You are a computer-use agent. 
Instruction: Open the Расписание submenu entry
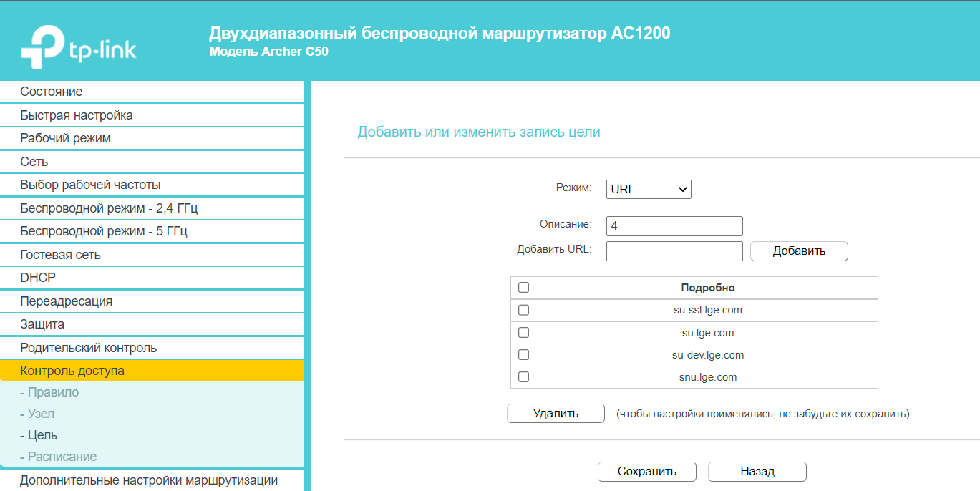[x=62, y=457]
